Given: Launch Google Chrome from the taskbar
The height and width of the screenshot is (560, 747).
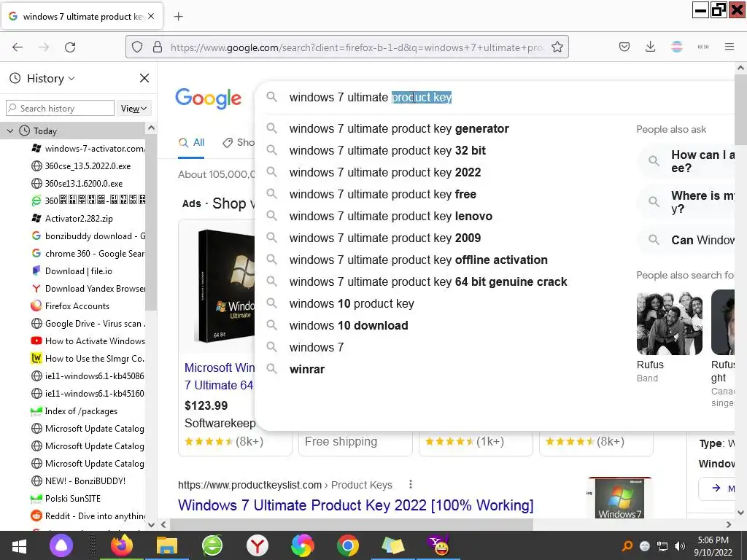Looking at the screenshot, I should pyautogui.click(x=348, y=545).
